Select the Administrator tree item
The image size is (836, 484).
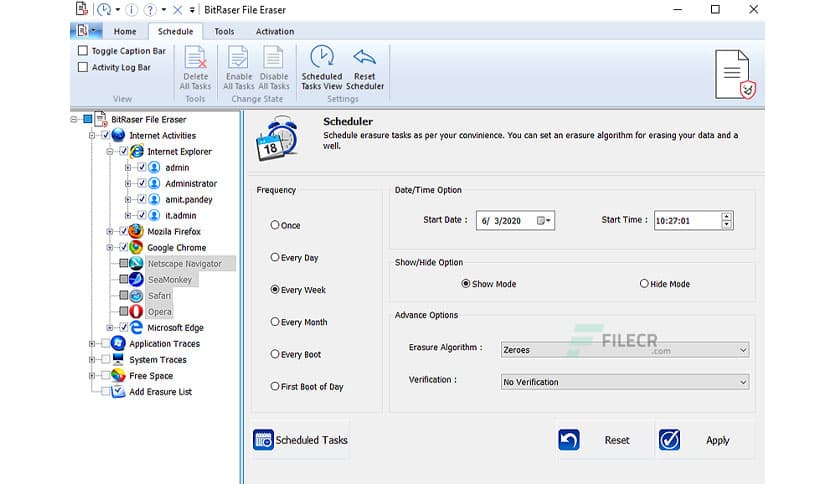191,183
